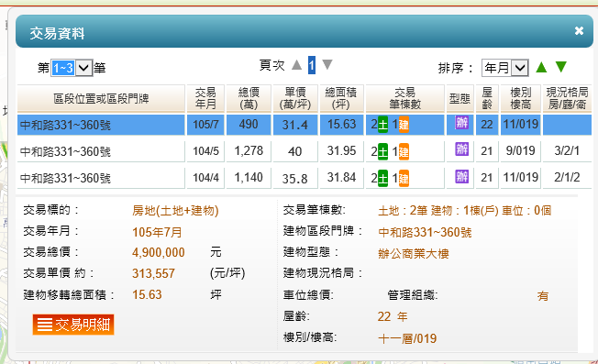Sort ascending with green up triangle
This screenshot has height=364, width=598.
pos(541,67)
